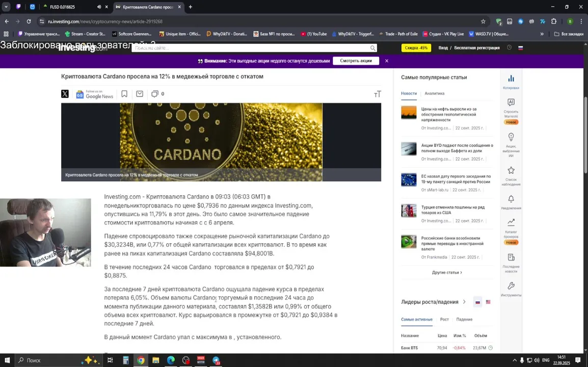Switch to Аналитика tab
This screenshot has height=367, width=588.
point(434,93)
